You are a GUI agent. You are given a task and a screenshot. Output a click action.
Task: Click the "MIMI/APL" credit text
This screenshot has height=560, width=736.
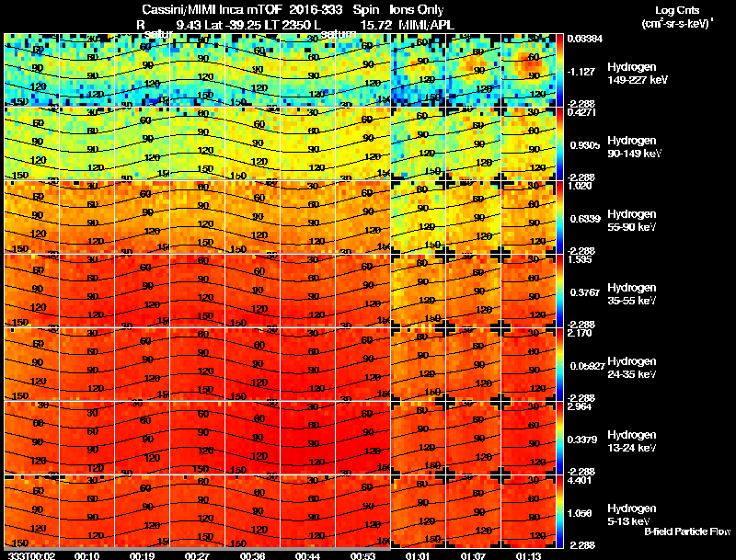click(426, 25)
